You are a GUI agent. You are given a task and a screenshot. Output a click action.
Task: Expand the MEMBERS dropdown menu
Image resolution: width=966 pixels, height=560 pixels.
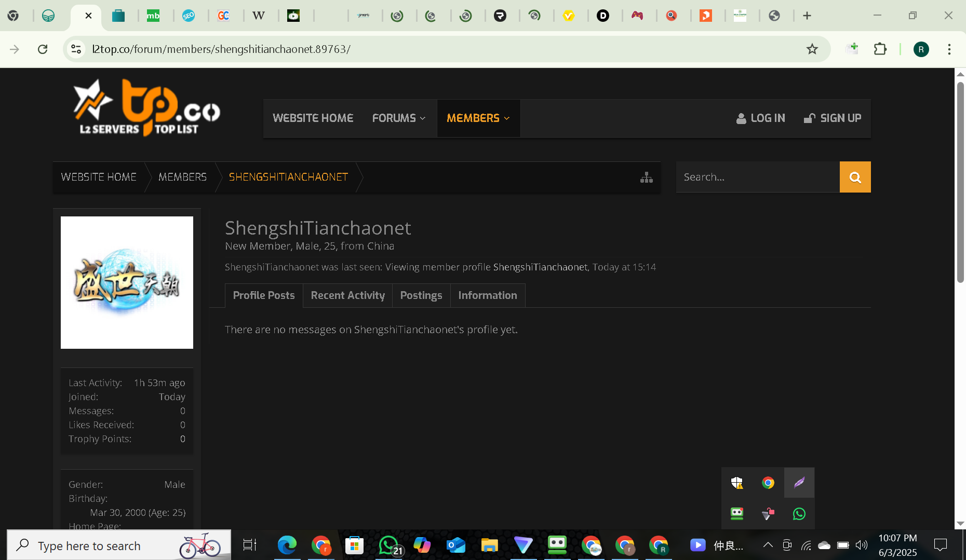click(x=478, y=118)
